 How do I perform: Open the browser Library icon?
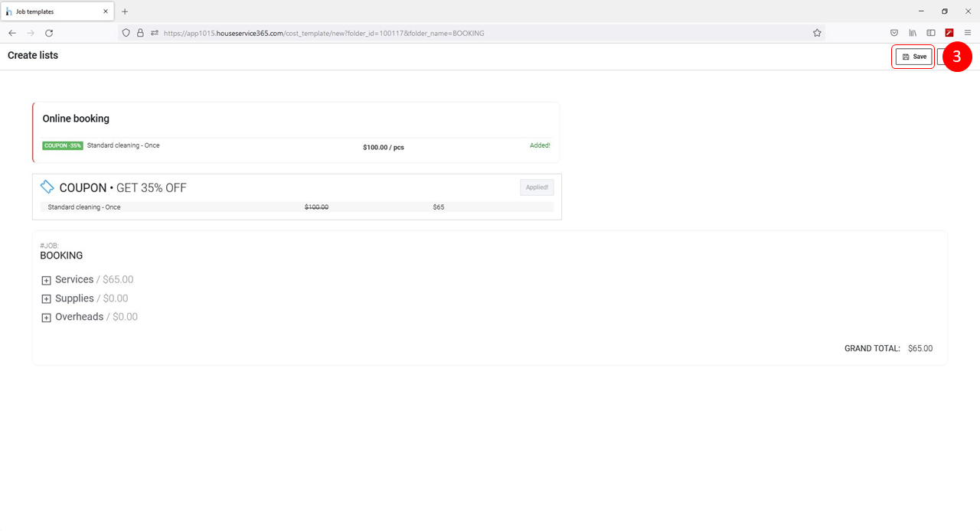click(913, 33)
